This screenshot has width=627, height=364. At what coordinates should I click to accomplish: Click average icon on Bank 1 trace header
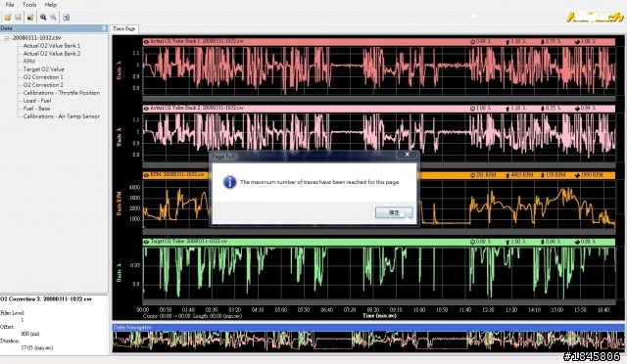[x=577, y=41]
